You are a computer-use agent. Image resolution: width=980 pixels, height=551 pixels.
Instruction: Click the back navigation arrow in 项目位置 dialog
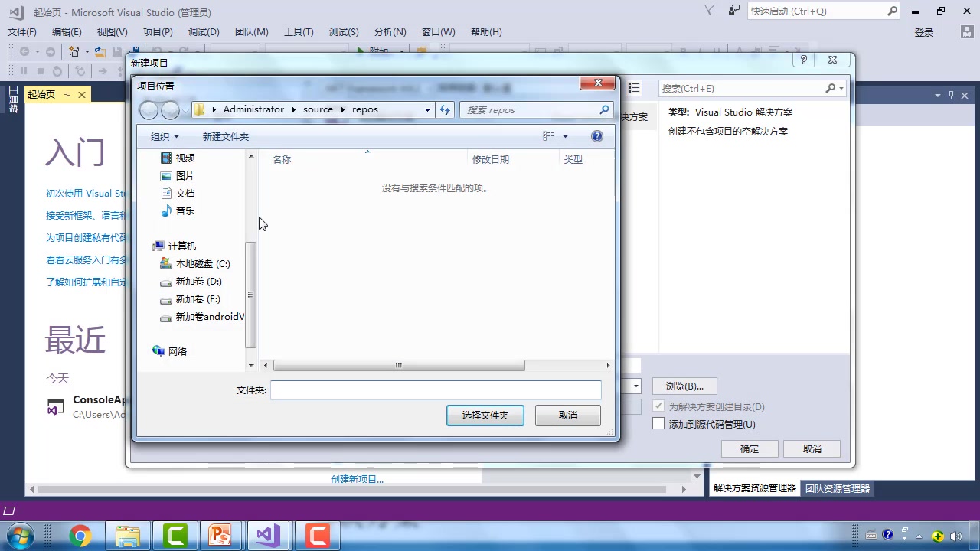pyautogui.click(x=149, y=110)
